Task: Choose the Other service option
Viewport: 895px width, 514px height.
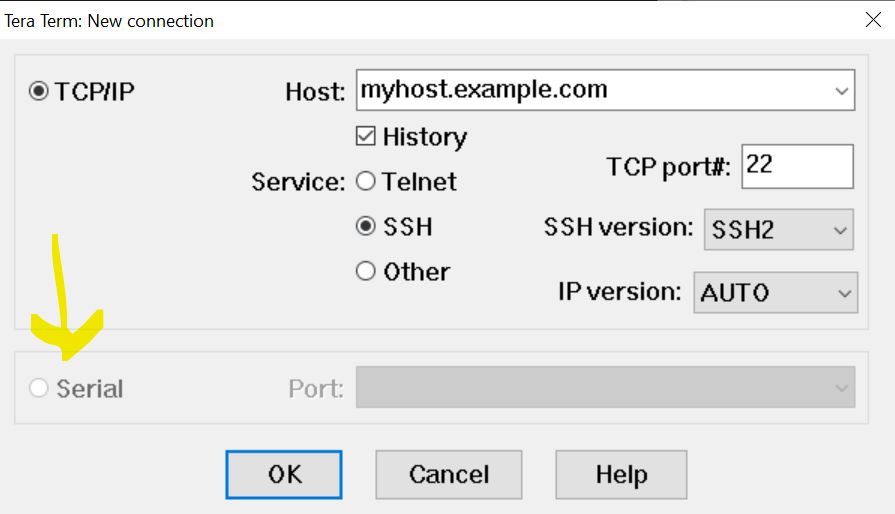Action: pos(366,271)
